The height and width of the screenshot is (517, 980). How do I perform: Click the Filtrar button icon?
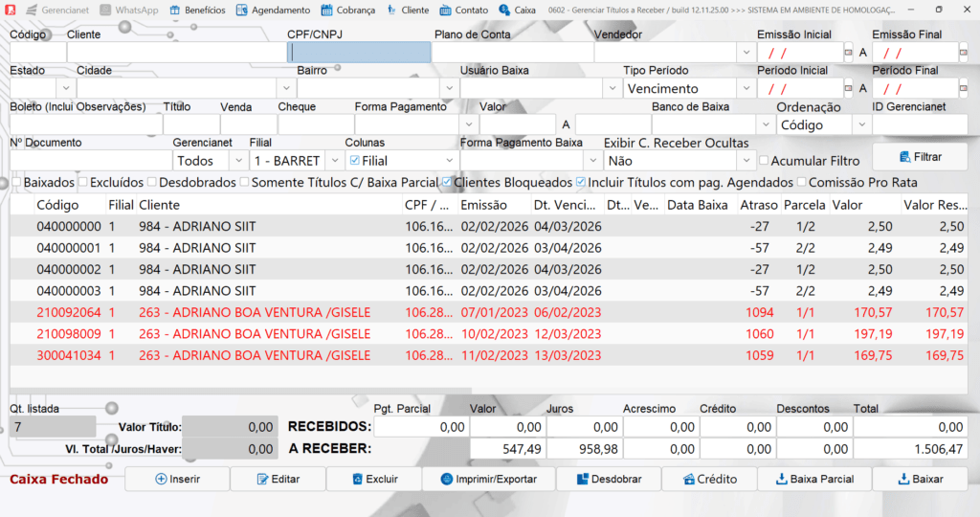click(x=904, y=156)
